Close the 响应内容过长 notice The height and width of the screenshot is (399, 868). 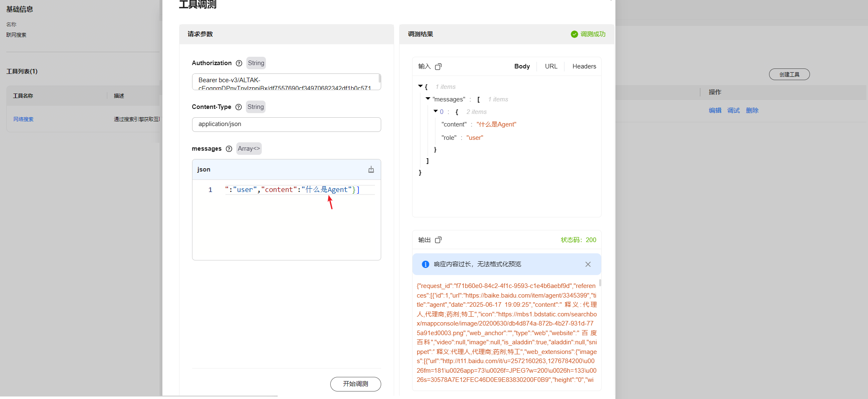[588, 264]
